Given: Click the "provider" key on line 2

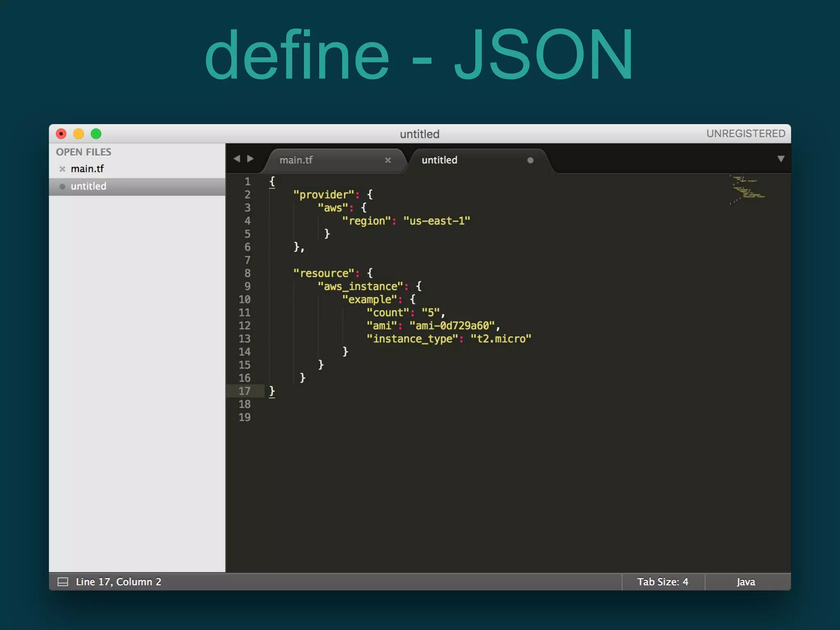Looking at the screenshot, I should (x=324, y=194).
